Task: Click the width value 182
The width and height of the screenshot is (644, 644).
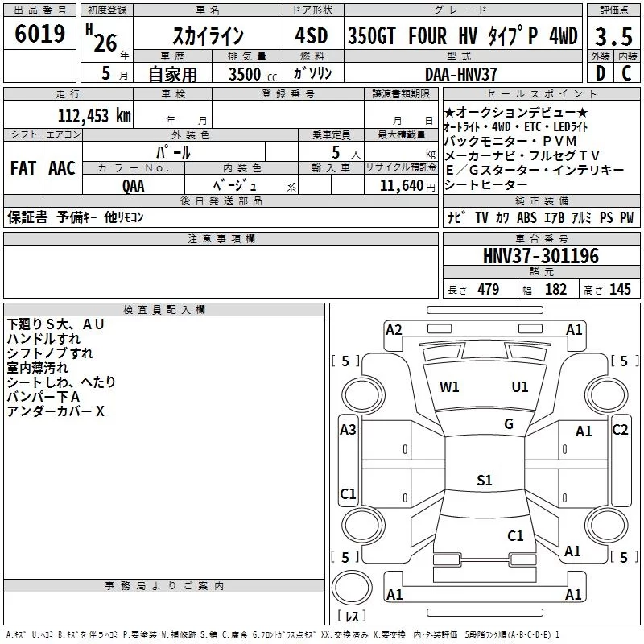Action: 555,289
